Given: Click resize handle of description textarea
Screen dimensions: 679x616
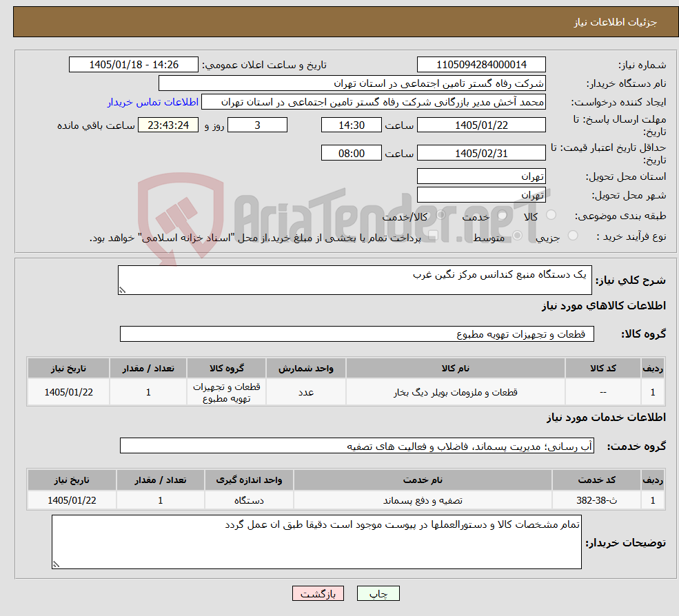Looking at the screenshot, I should [122, 291].
